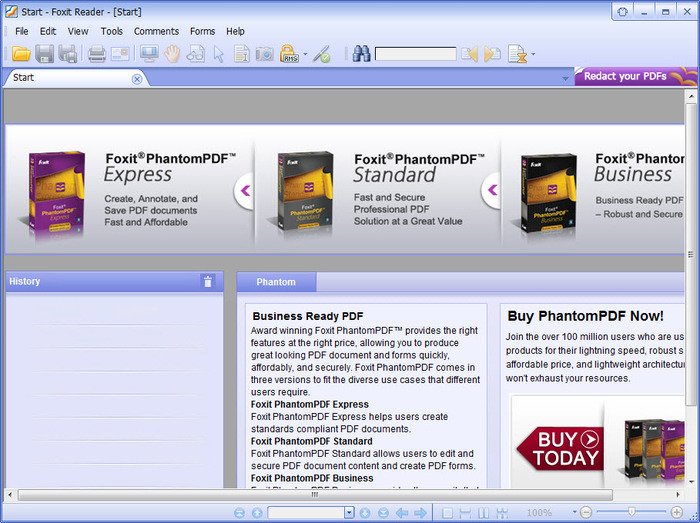This screenshot has height=523, width=700.
Task: Click the Buy PhantomPDF Now! heading
Action: point(585,316)
